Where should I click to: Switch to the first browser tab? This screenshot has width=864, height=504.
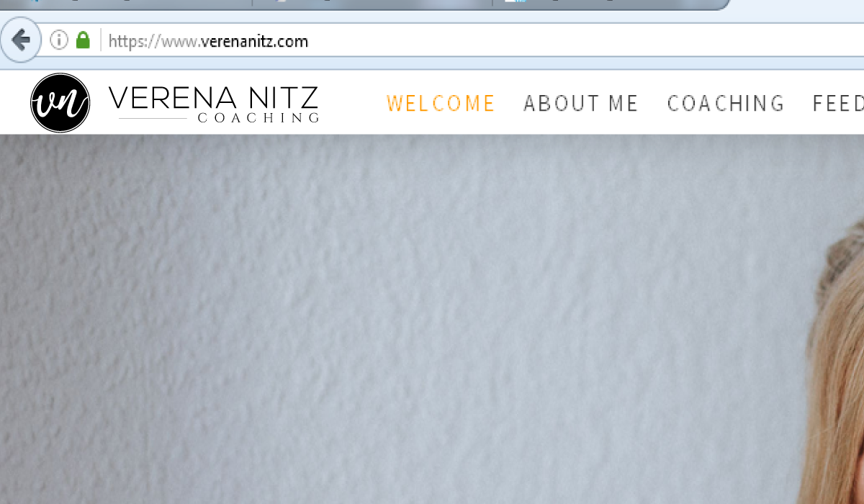[x=126, y=4]
